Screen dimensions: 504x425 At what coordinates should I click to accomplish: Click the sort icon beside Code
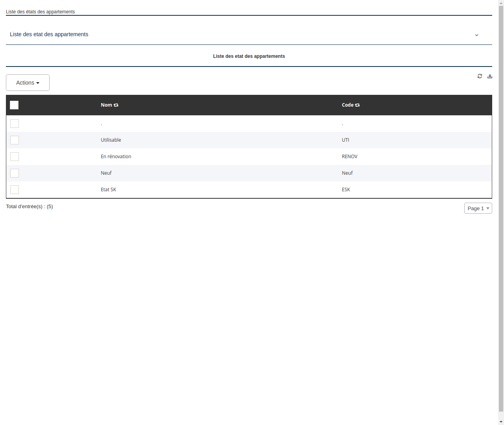point(357,105)
